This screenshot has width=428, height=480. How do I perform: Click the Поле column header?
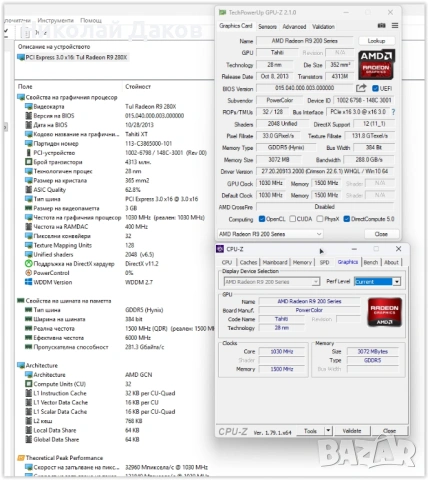pos(25,87)
